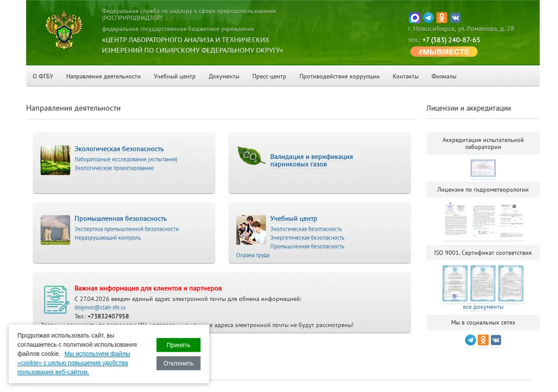The height and width of the screenshot is (392, 558).
Task: Decline cookies with the Отклонить button
Action: pos(179,363)
